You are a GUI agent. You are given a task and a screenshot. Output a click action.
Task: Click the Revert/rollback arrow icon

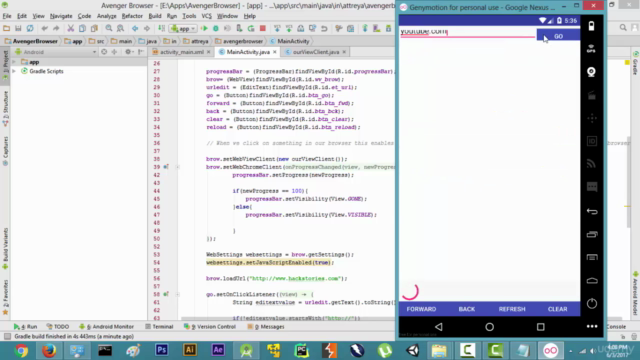[x=324, y=28]
